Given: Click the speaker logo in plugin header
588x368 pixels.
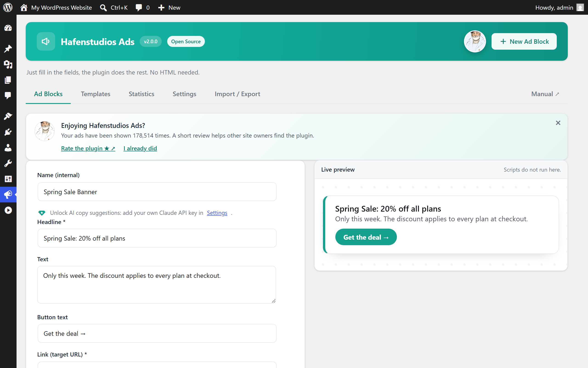Looking at the screenshot, I should pos(46,41).
